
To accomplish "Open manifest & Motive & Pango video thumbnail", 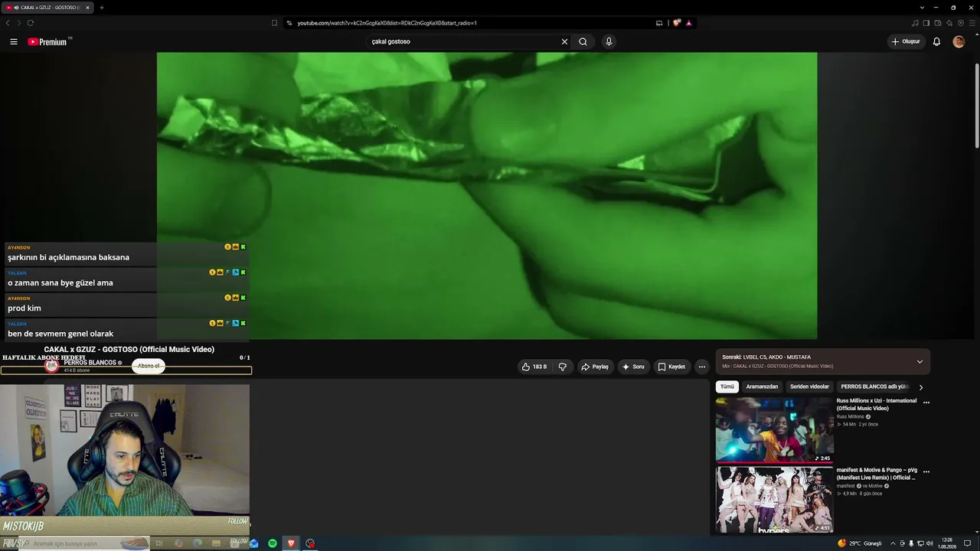I will pos(774,500).
